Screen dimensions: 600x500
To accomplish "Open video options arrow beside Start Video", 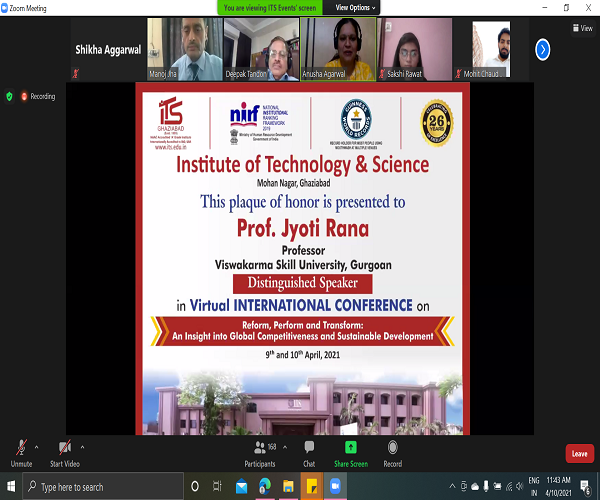I will coord(82,447).
